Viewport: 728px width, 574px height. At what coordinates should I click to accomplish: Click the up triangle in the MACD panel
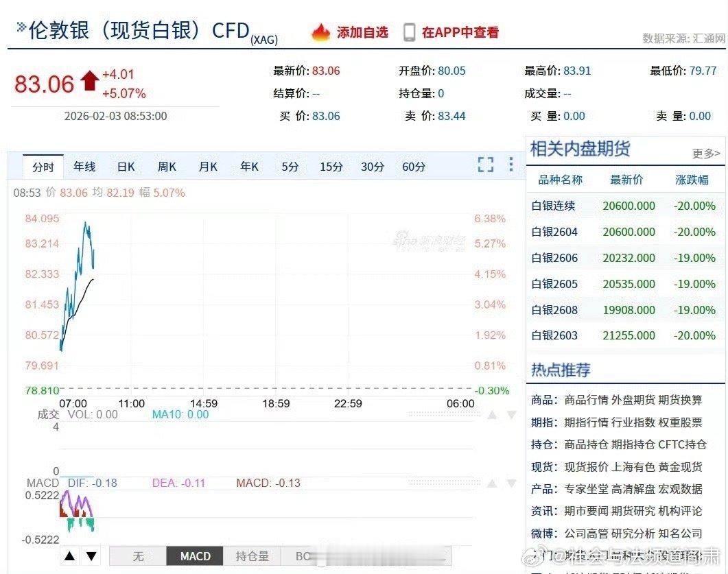[492, 483]
